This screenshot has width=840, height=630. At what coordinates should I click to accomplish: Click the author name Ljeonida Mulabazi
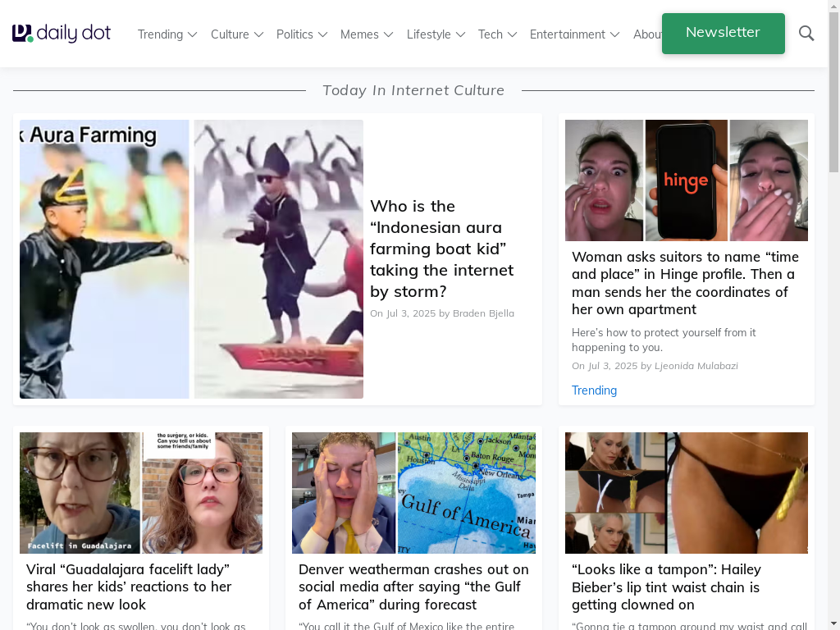pos(696,366)
